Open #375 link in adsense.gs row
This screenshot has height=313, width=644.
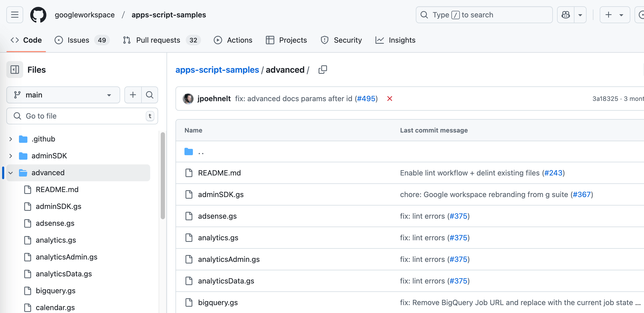click(x=458, y=216)
